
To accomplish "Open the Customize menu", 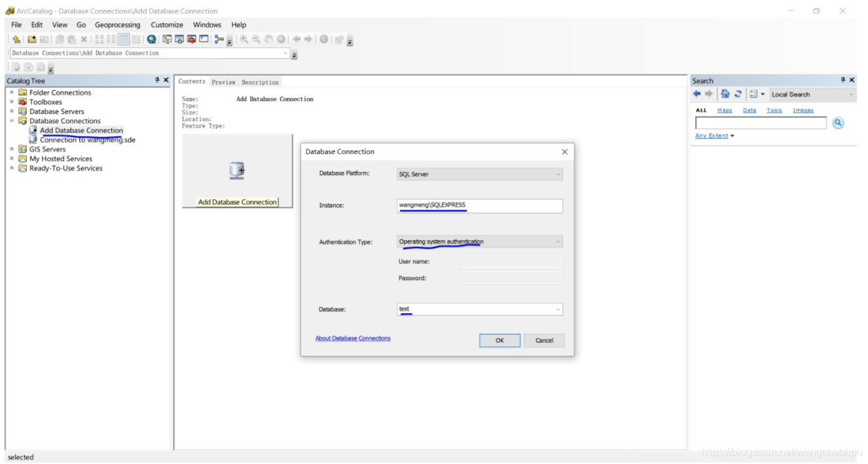I will tap(167, 25).
